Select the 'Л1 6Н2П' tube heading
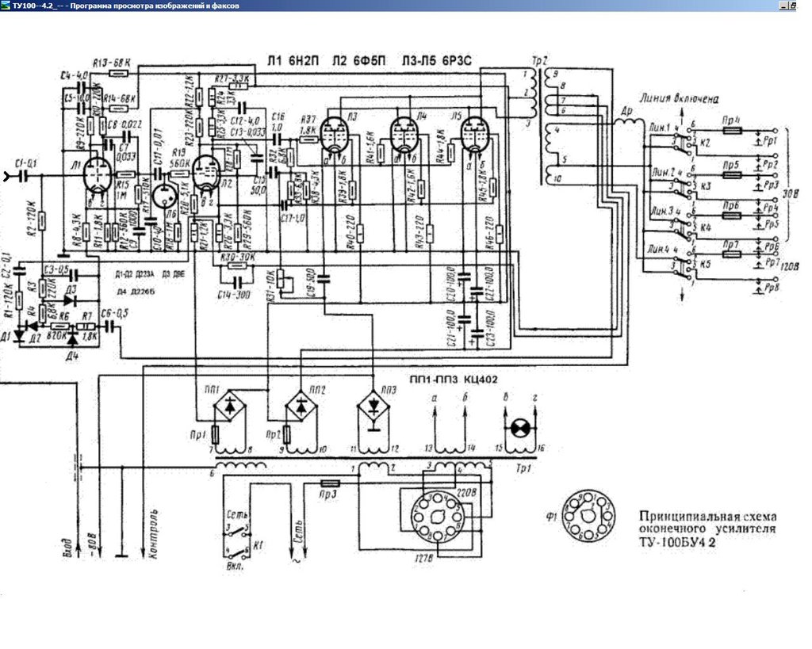This screenshot has height=649, width=812. click(x=293, y=60)
